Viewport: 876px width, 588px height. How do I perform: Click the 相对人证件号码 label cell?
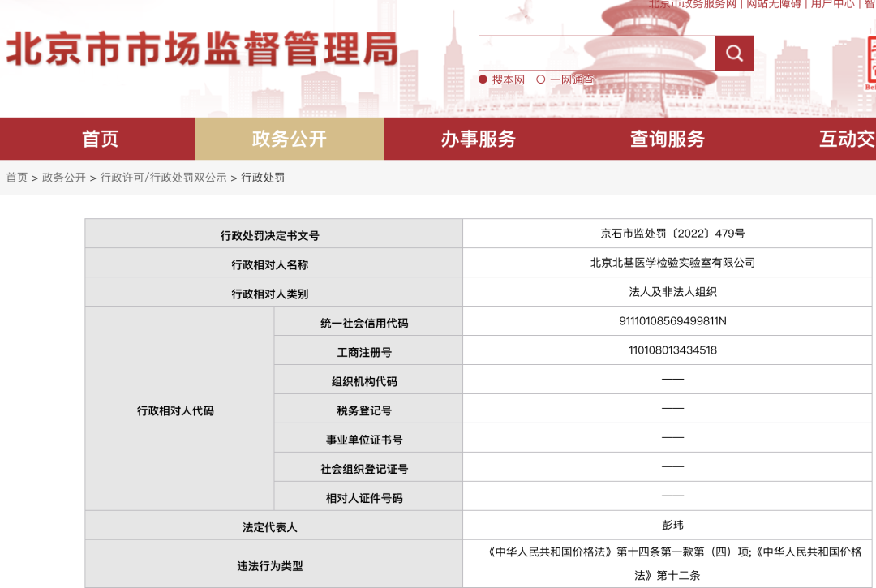point(369,496)
